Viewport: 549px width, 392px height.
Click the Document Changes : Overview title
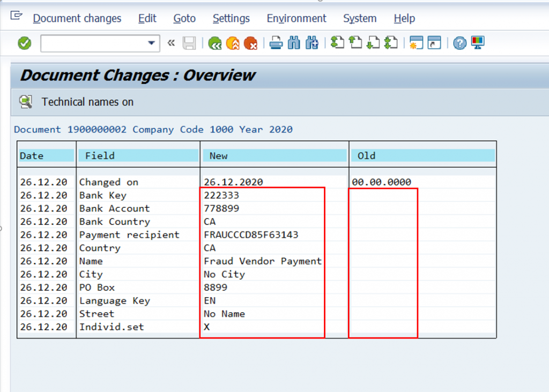tap(138, 75)
